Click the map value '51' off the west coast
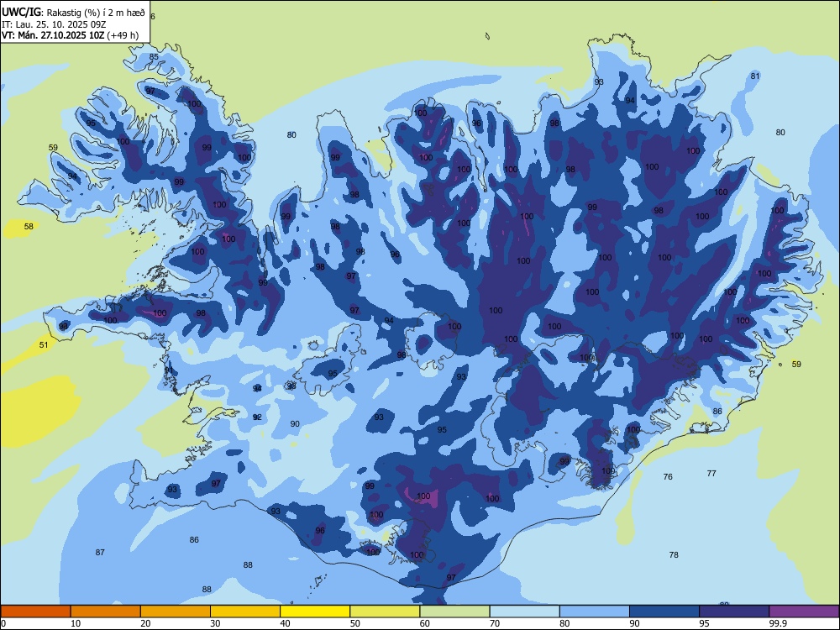Image resolution: width=840 pixels, height=630 pixels. click(x=44, y=344)
